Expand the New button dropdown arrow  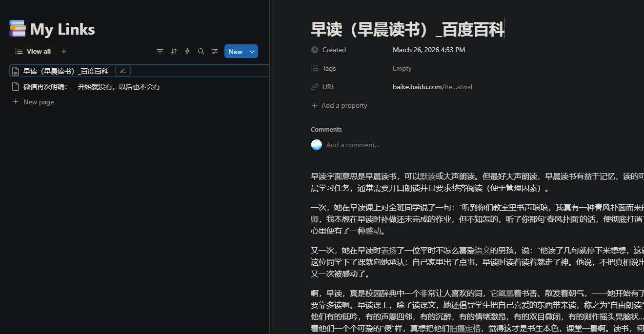(252, 52)
